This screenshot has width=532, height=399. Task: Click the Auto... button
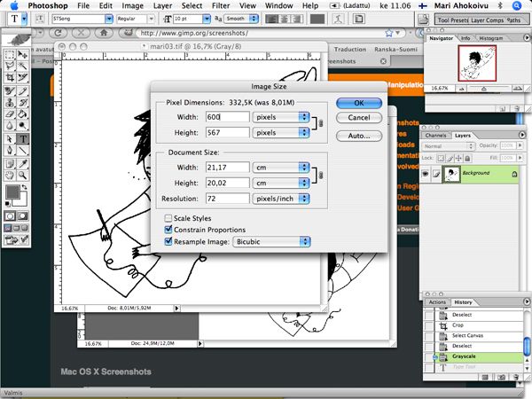tap(359, 136)
